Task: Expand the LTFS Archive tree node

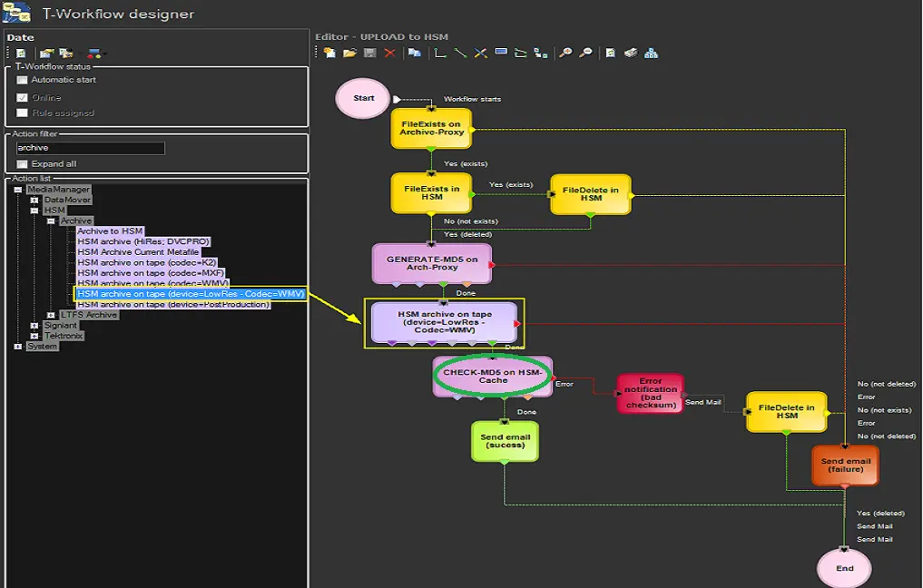Action: (51, 315)
